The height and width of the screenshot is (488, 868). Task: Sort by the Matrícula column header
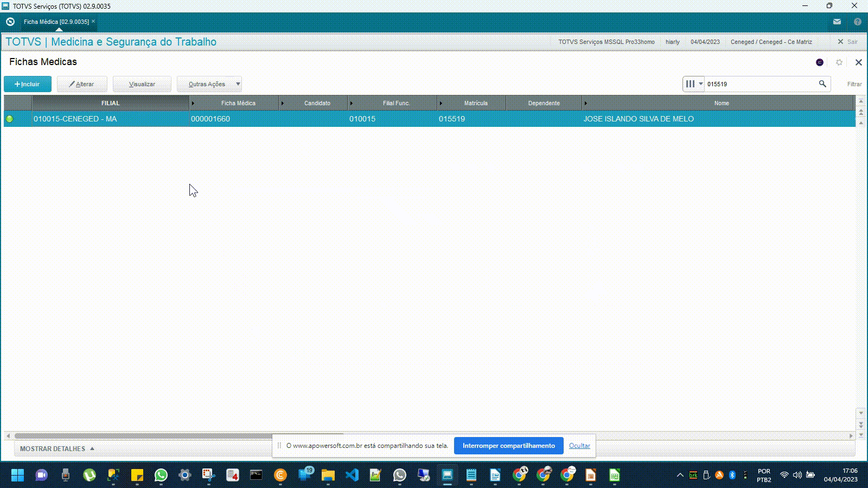[x=475, y=103]
